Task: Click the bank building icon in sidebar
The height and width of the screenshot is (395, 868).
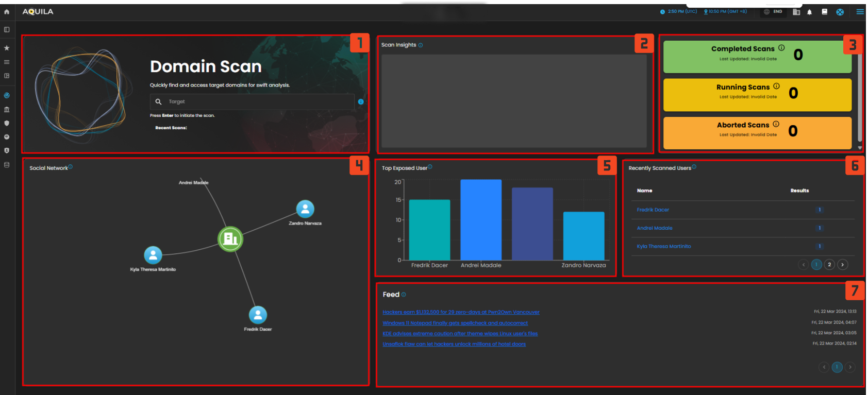Action: point(7,109)
